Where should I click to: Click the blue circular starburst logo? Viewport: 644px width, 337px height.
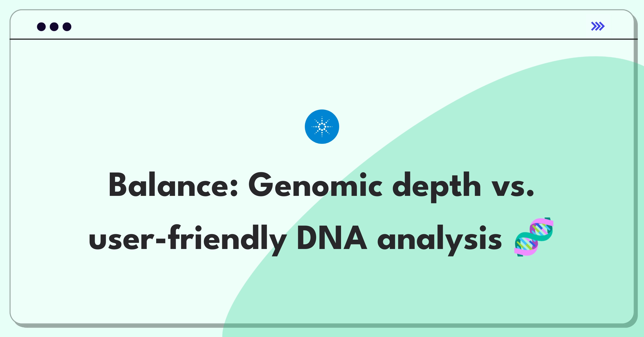pos(322,127)
